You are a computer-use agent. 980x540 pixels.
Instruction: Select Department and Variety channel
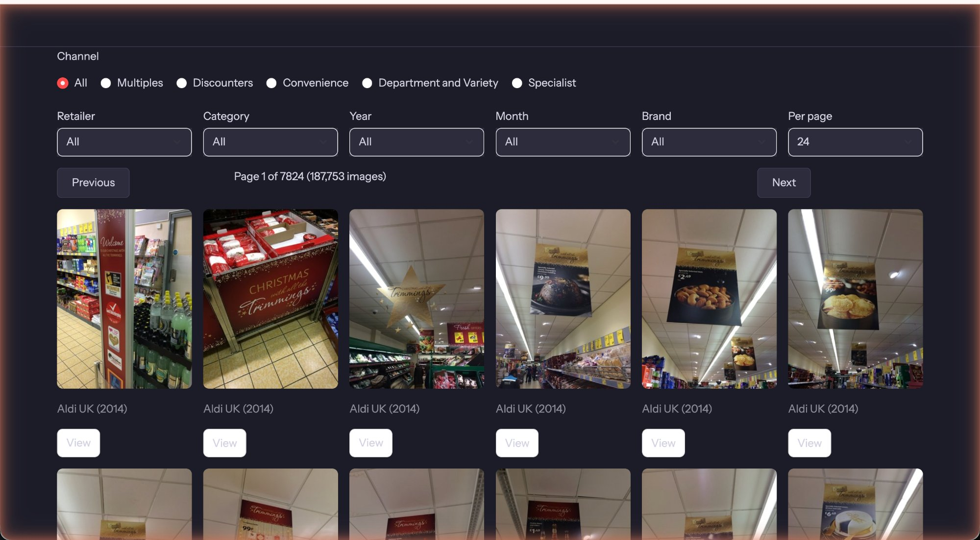point(367,83)
